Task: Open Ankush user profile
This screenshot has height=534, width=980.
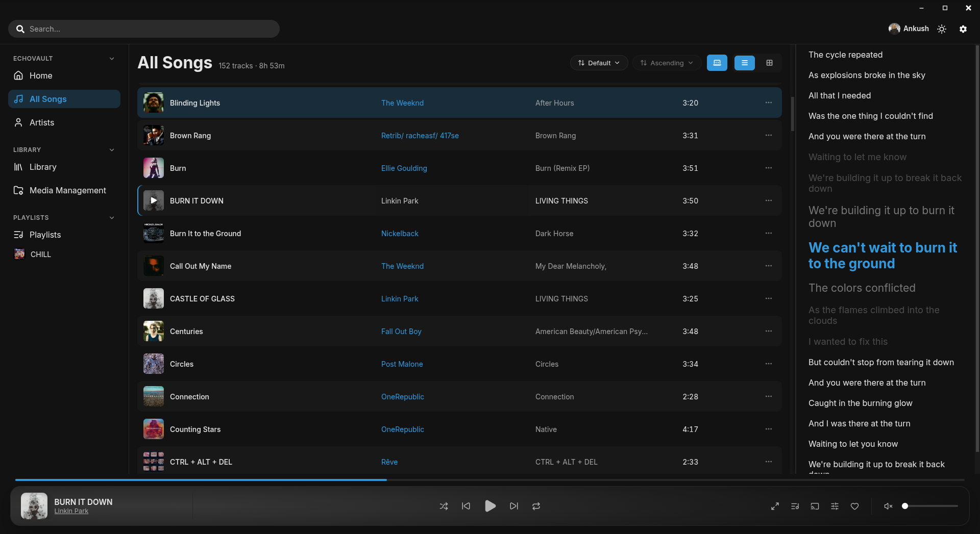Action: click(x=909, y=29)
